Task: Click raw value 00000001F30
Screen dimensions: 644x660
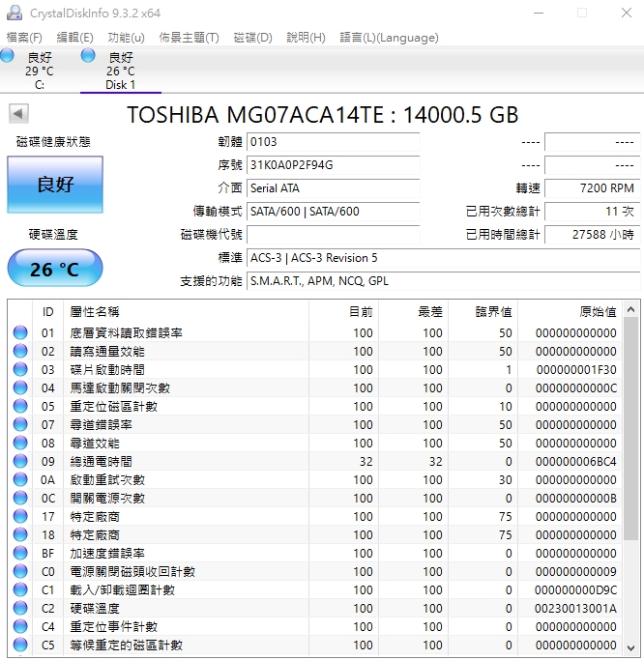Action: (576, 369)
